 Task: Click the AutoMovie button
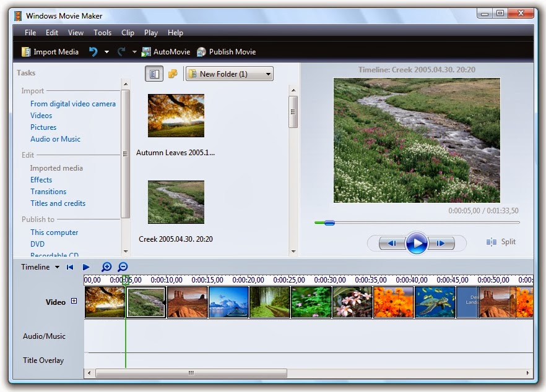click(166, 52)
